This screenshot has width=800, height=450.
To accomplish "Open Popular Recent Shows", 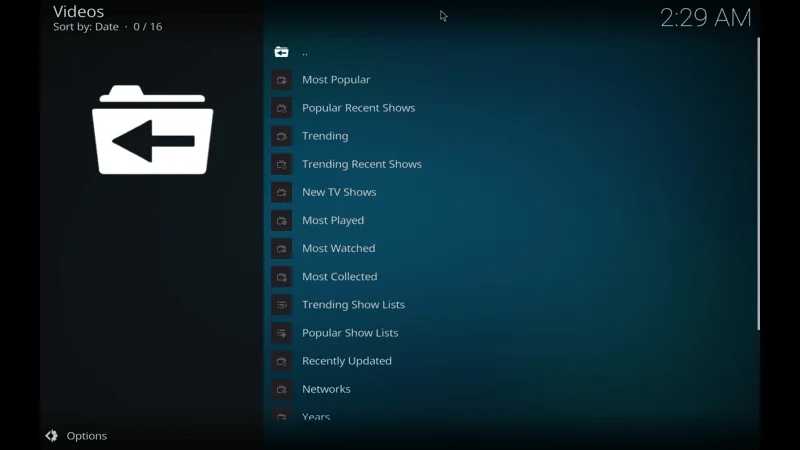I will pyautogui.click(x=358, y=108).
